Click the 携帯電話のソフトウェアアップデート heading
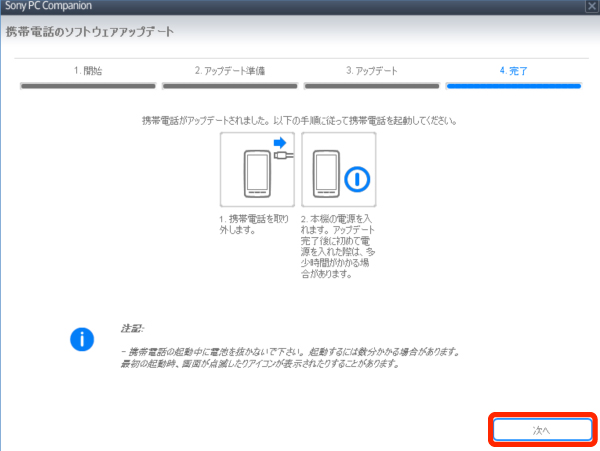Screen dimensions: 600x451 click(x=90, y=32)
